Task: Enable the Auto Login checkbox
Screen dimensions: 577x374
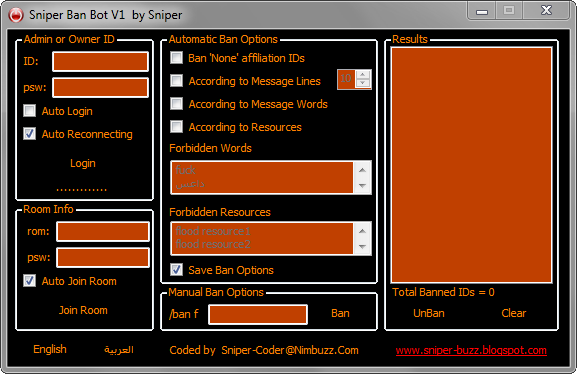Action: (29, 110)
